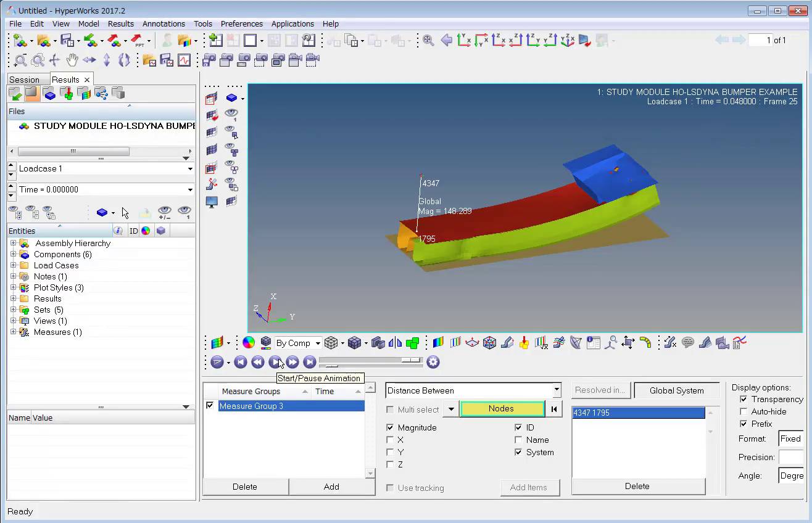Click the page number field showing 1
Viewport: 812px width, 523px height.
[760, 40]
